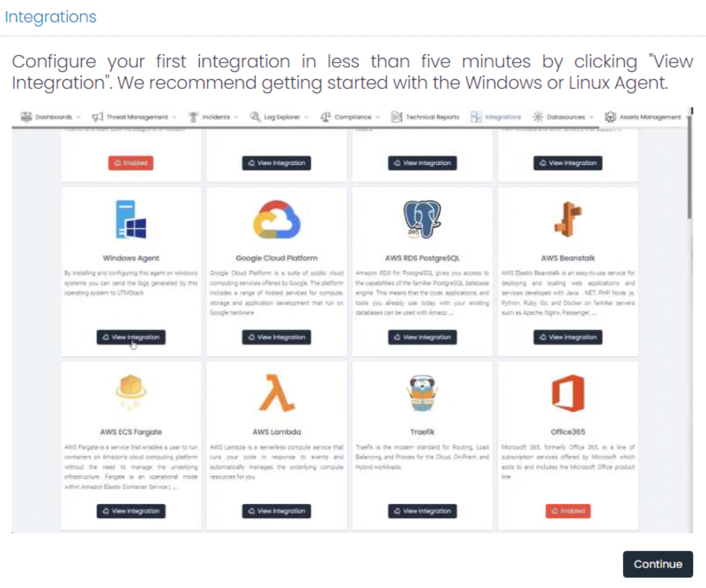Click the AWS RDS PostgreSQL elephant icon
This screenshot has height=588, width=706.
422,219
